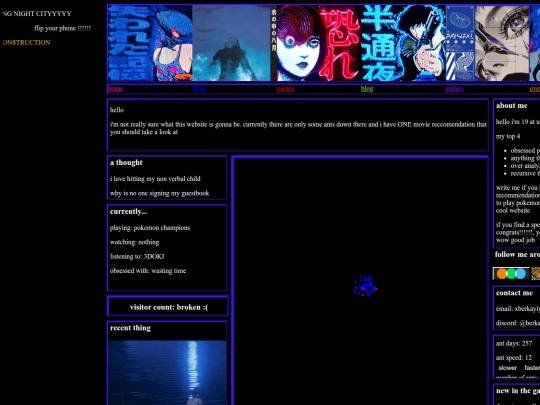Click the "about me" heading

pos(511,106)
